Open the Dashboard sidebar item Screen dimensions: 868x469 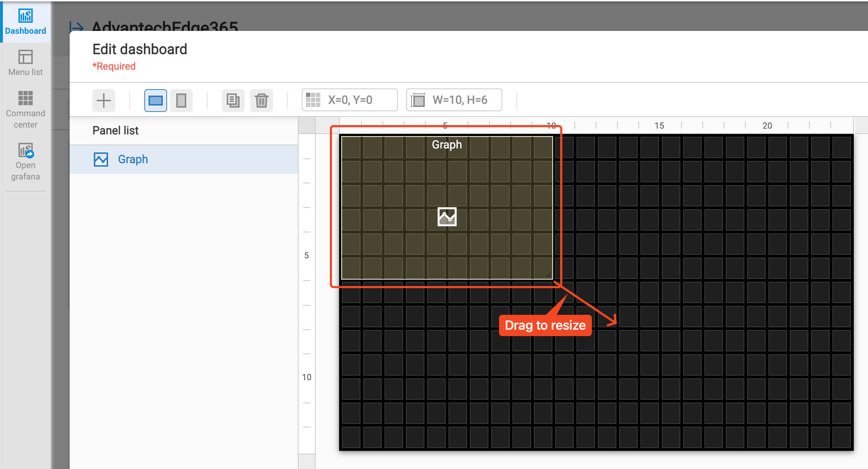tap(25, 22)
